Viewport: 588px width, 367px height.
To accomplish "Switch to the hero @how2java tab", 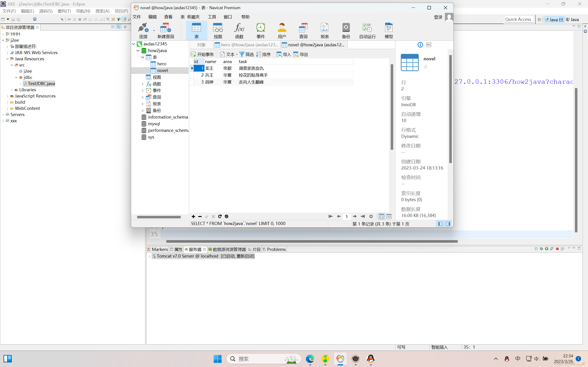I will click(x=247, y=45).
